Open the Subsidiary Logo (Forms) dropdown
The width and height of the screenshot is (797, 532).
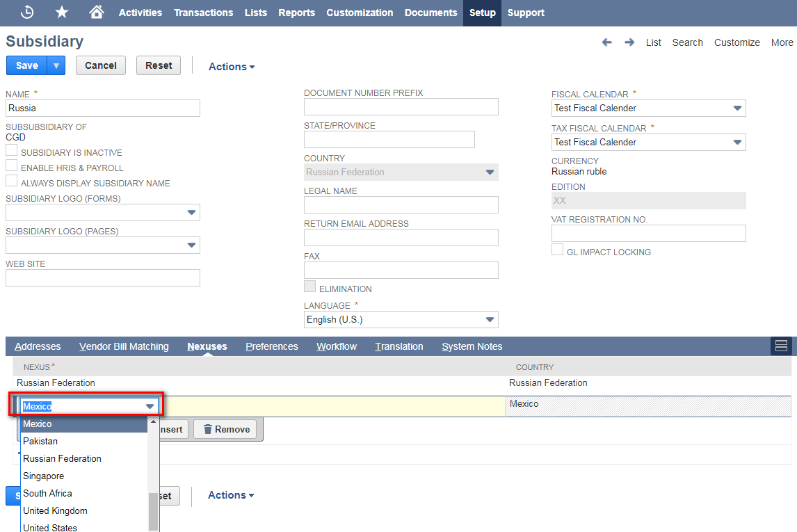coord(191,212)
